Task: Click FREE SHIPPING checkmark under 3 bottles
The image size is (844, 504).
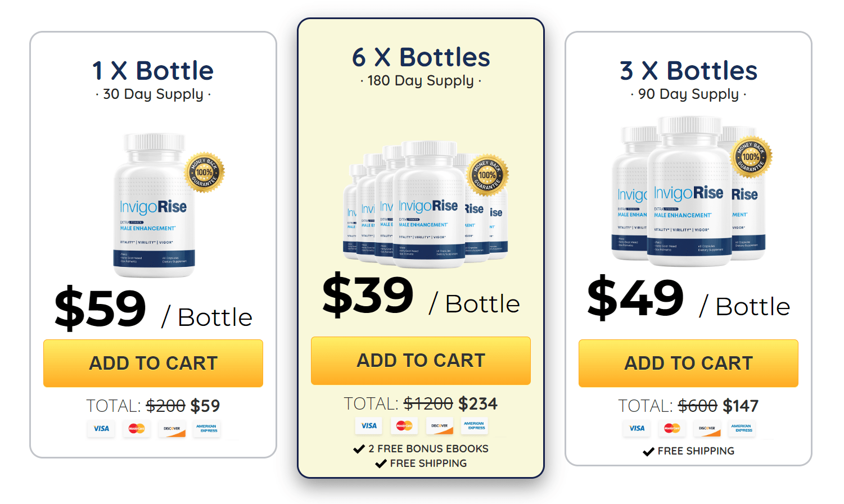Action: click(x=648, y=451)
